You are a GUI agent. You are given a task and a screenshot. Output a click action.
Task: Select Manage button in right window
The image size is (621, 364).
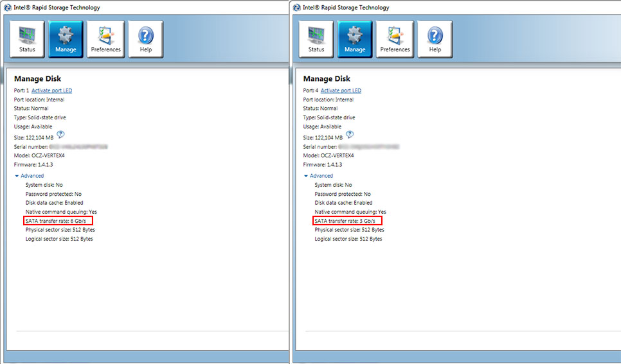pos(355,40)
